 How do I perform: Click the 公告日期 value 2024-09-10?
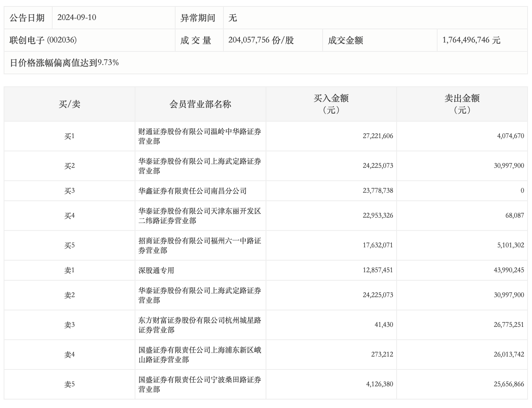point(77,18)
